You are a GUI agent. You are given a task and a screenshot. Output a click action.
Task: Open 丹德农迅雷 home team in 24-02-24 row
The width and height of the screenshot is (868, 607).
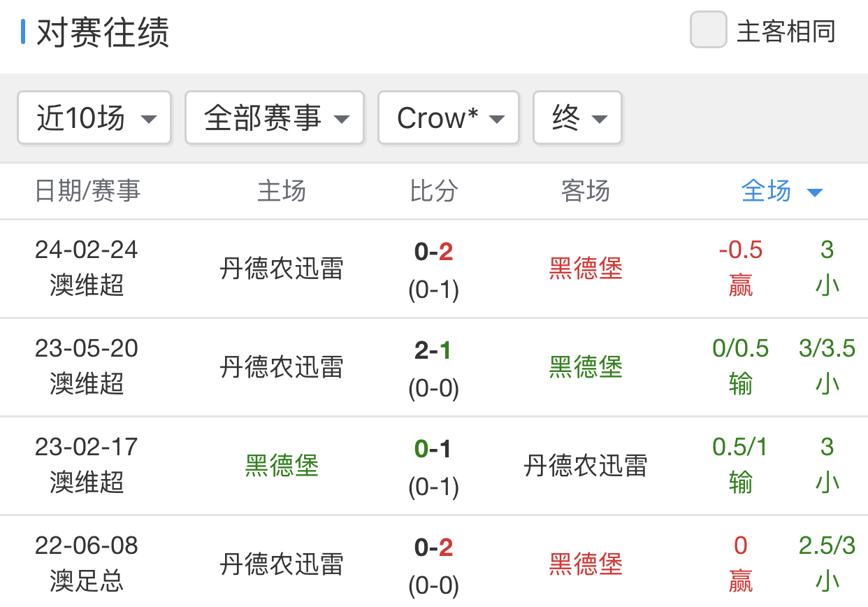coord(282,269)
